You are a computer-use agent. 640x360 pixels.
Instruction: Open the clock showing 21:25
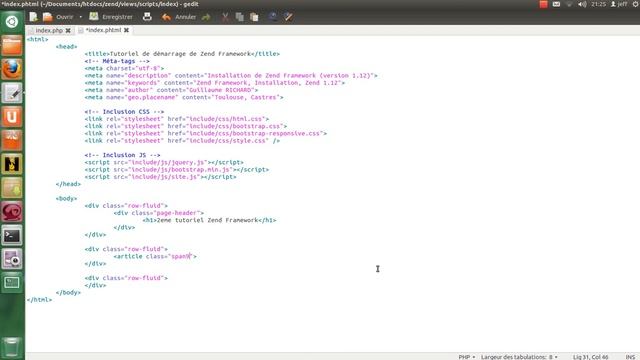pos(598,4)
